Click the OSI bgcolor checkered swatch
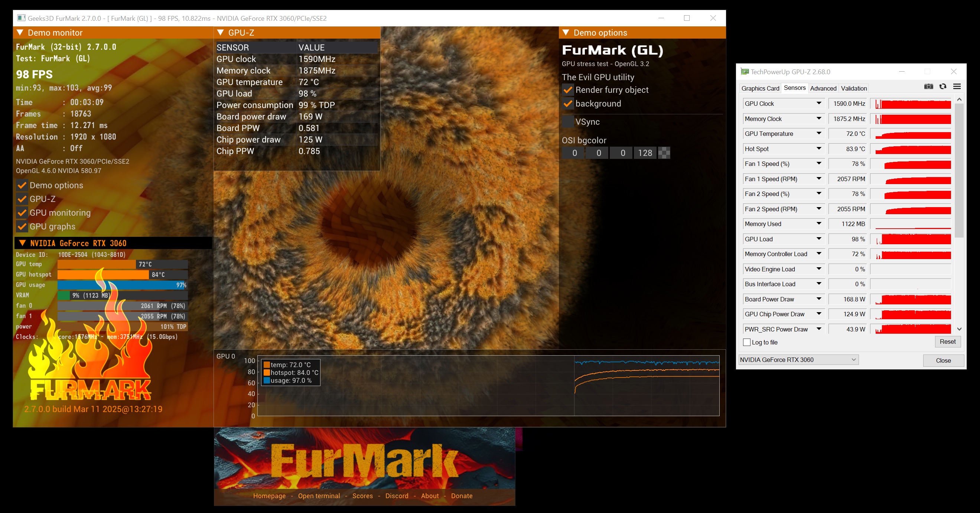This screenshot has height=513, width=980. pyautogui.click(x=664, y=153)
